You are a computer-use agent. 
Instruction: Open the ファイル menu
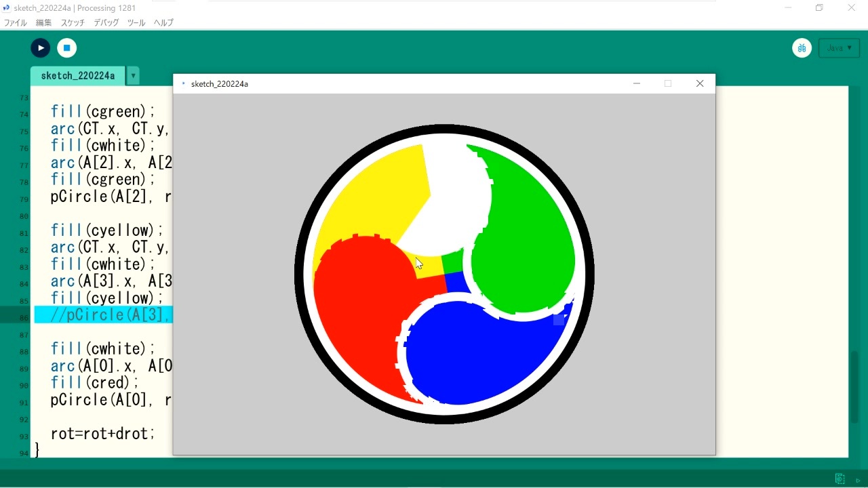[16, 22]
